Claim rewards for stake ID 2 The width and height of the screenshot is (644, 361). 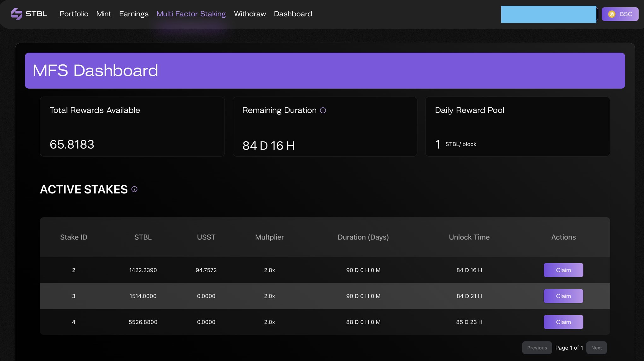pos(563,270)
